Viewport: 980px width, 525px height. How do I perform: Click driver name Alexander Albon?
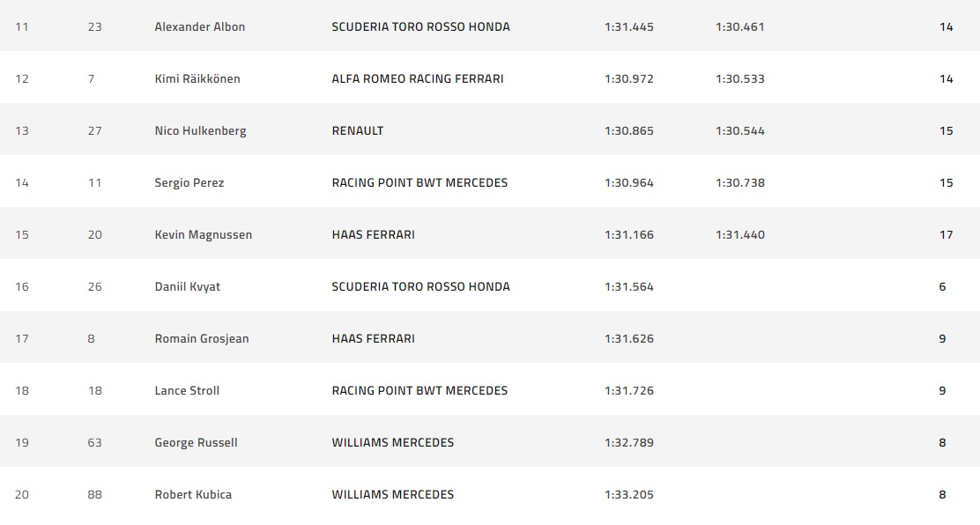199,26
